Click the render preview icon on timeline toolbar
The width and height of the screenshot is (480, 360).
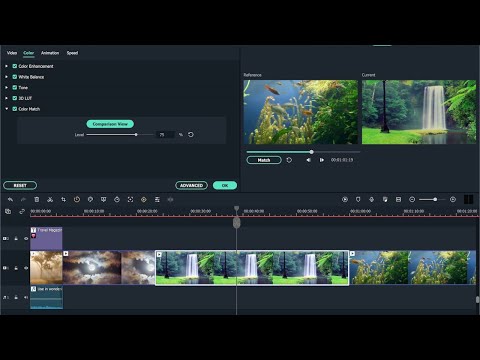click(345, 199)
